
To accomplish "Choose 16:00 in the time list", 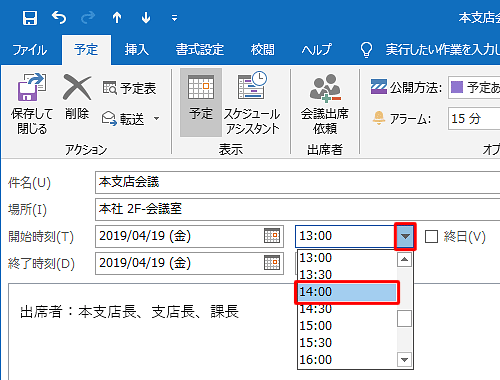I will click(x=347, y=360).
